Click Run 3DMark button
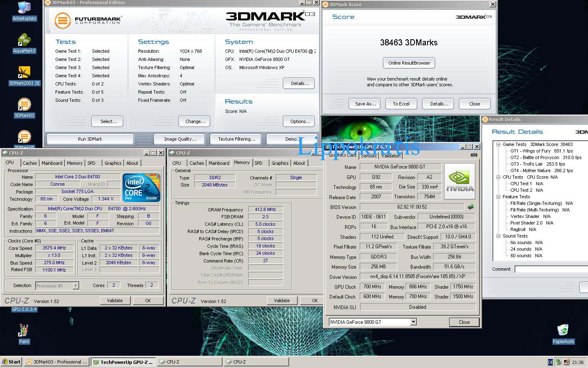 coord(90,139)
